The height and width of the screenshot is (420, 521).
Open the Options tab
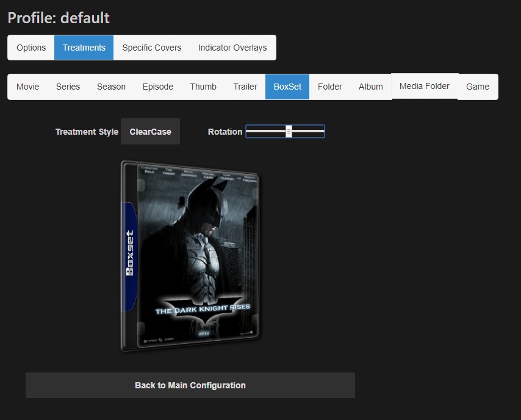click(31, 48)
